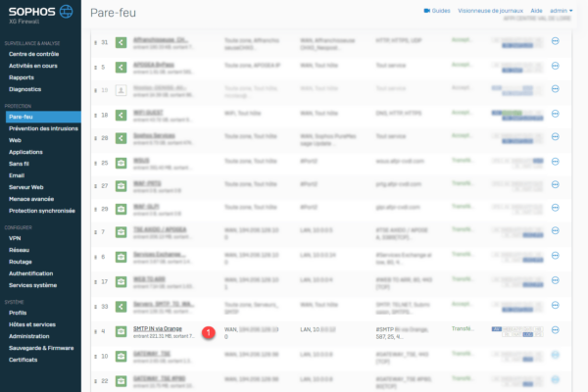Open the Guides link
Image resolution: width=588 pixels, height=392 pixels.
(x=441, y=11)
